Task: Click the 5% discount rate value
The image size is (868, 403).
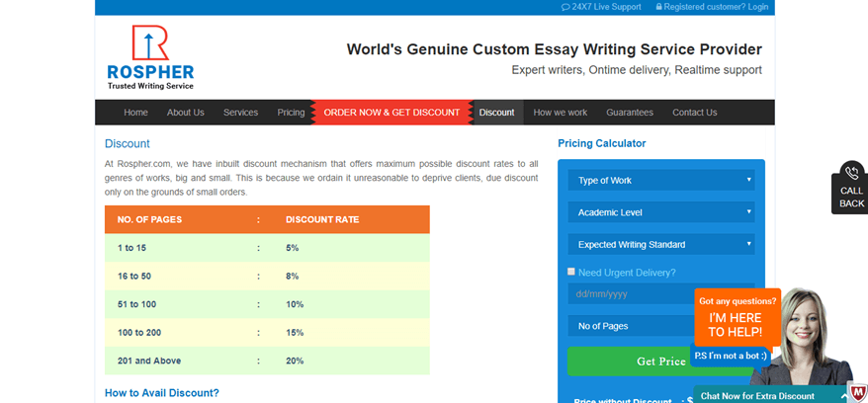Action: tap(293, 248)
